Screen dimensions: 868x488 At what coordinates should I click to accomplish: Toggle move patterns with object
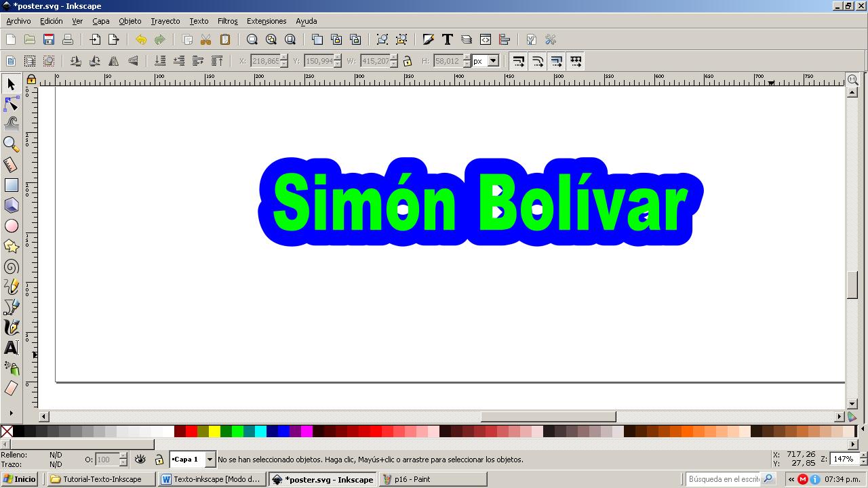pos(576,61)
